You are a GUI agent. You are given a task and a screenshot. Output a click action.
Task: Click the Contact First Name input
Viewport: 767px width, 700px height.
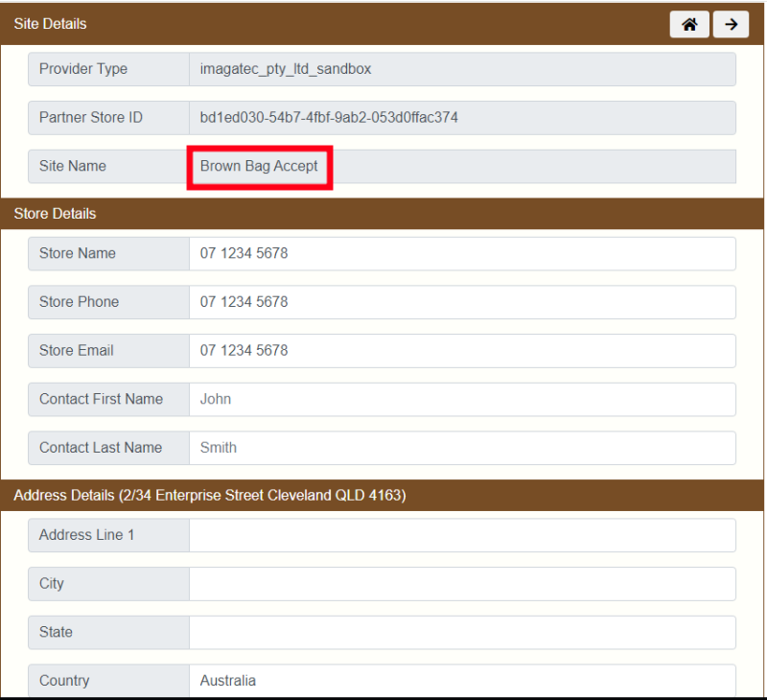(462, 399)
